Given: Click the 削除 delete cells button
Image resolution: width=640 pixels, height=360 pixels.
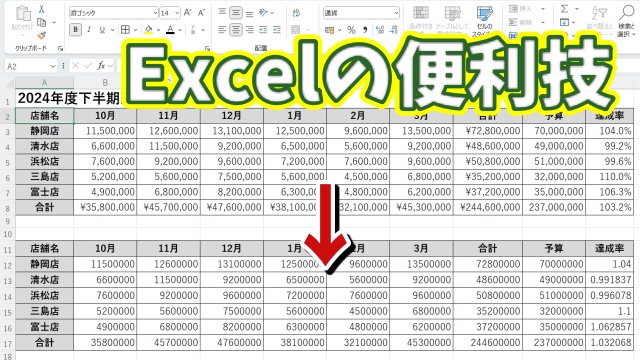Looking at the screenshot, I should point(521,22).
